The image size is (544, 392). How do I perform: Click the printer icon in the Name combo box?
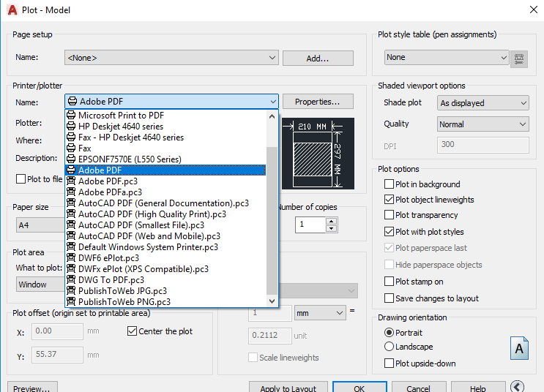click(72, 101)
